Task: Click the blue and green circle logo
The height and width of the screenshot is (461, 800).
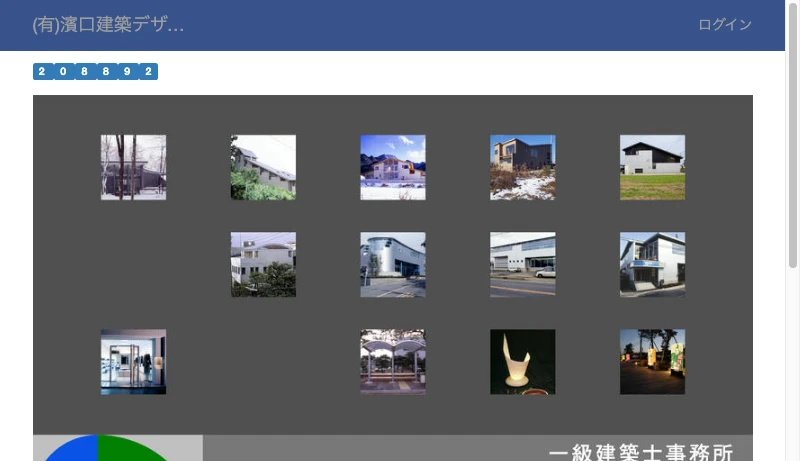Action: [x=100, y=449]
